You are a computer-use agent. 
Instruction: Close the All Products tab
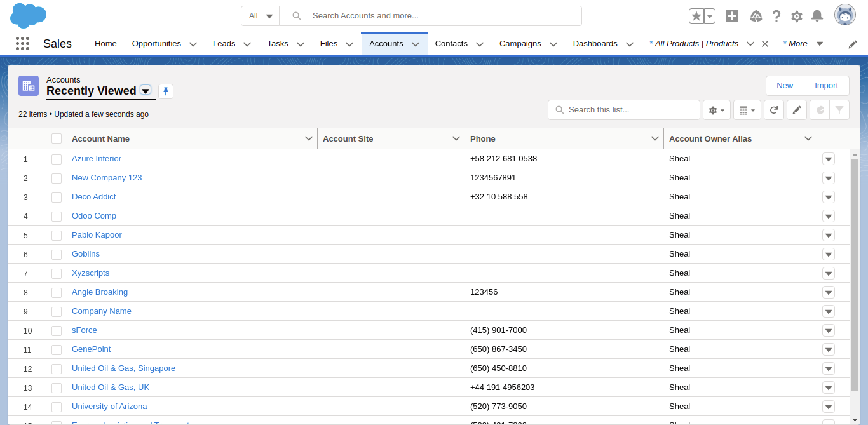click(x=765, y=44)
